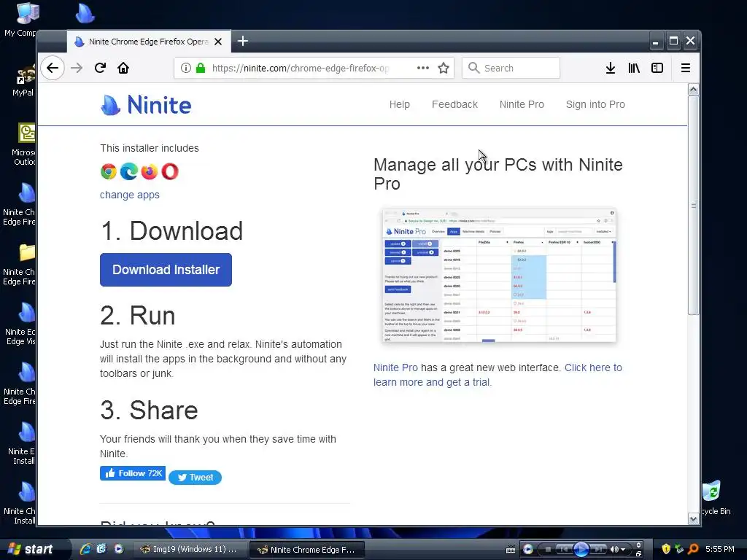Click the Ninite logo in page header
The height and width of the screenshot is (560, 747).
[x=146, y=105]
